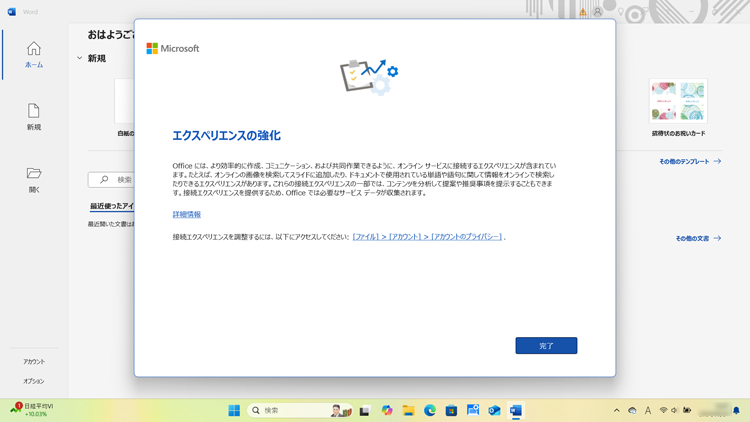This screenshot has width=750, height=422.
Task: Expand hidden system tray icons chevron
Action: click(616, 410)
